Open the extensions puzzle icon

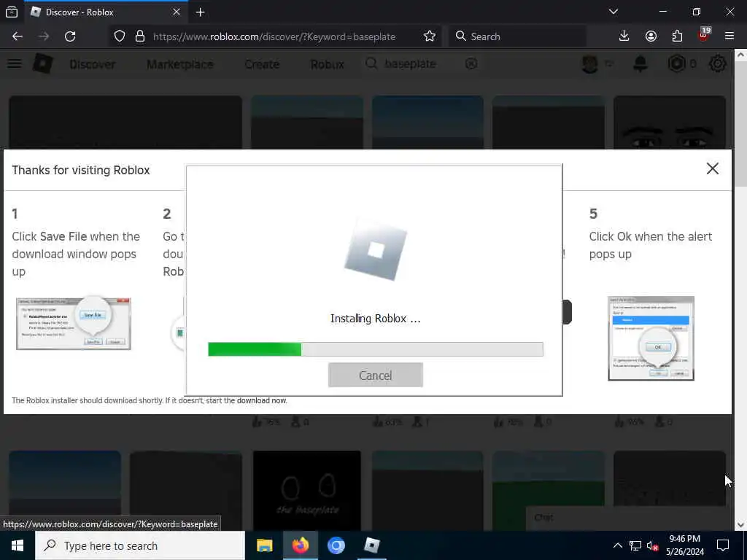[x=677, y=36]
